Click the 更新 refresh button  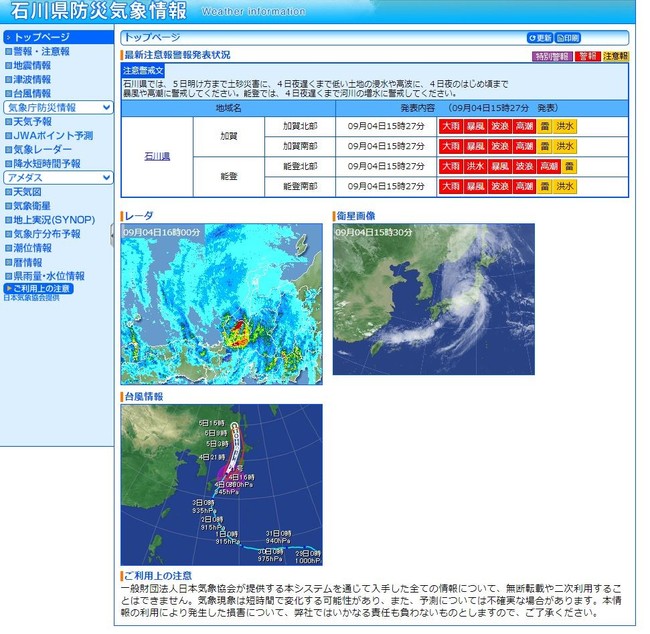[540, 38]
